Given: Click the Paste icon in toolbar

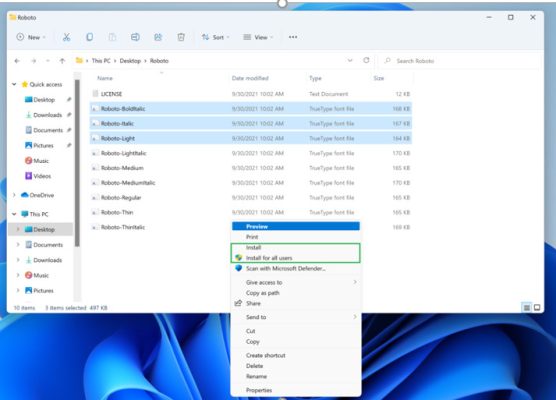Looking at the screenshot, I should 112,37.
